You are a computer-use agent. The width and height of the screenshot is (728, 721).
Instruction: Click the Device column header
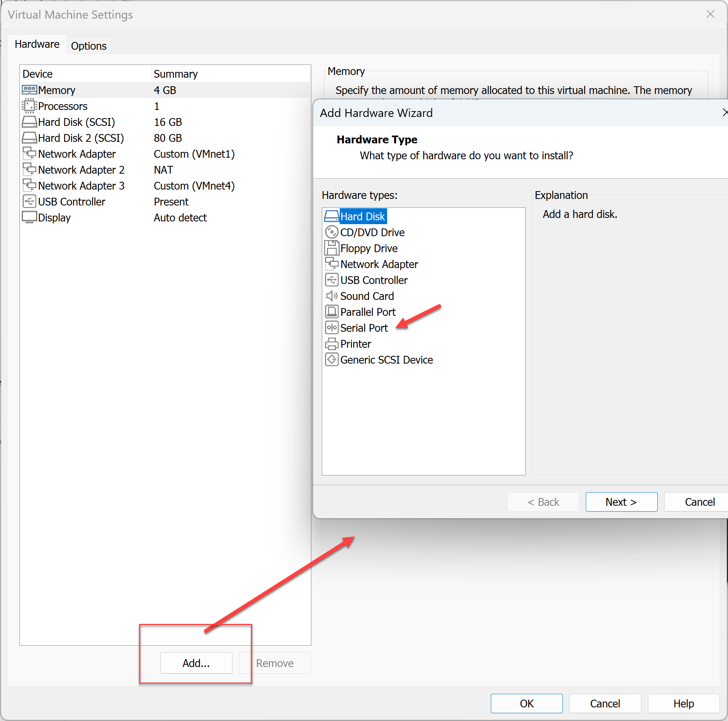click(x=86, y=74)
